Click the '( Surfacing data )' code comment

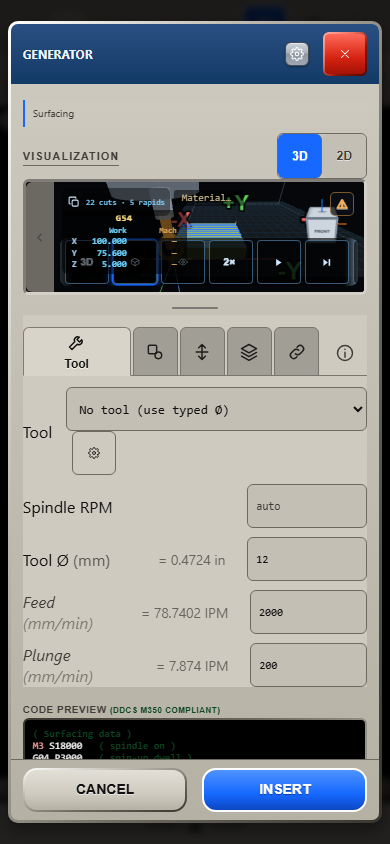click(82, 734)
